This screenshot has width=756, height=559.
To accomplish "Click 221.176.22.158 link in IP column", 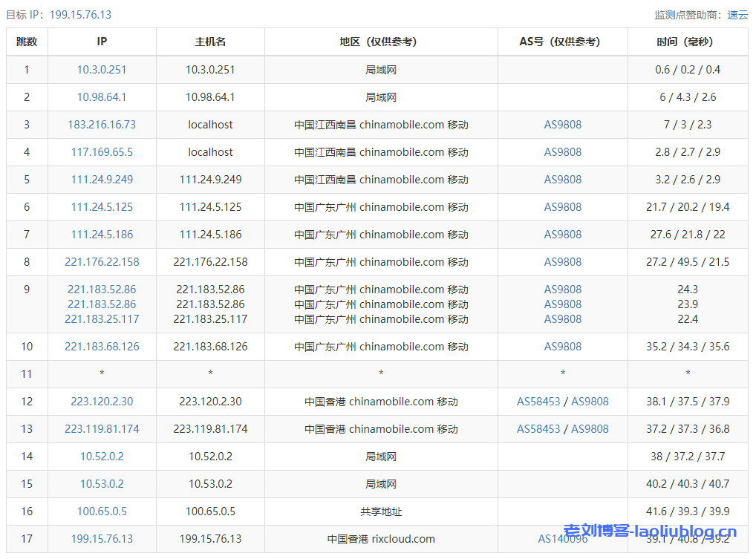I will coord(102,262).
